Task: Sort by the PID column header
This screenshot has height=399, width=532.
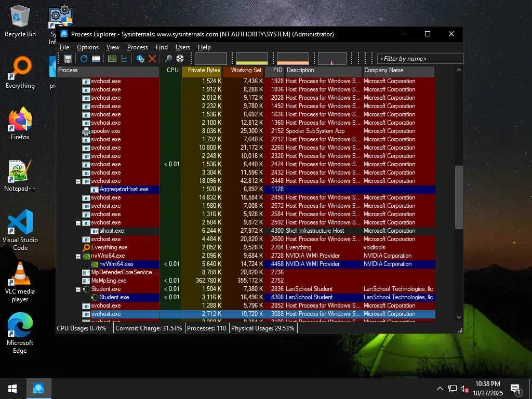Action: click(274, 70)
